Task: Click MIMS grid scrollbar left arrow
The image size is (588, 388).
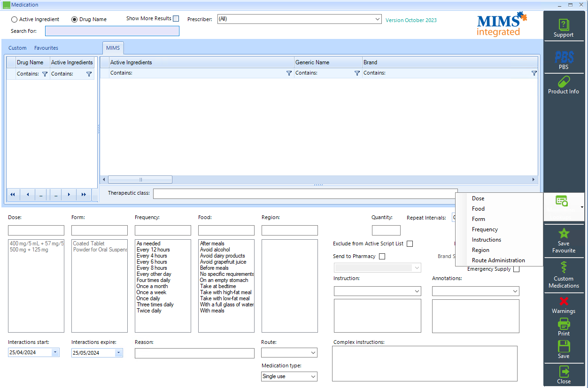Action: 104,180
